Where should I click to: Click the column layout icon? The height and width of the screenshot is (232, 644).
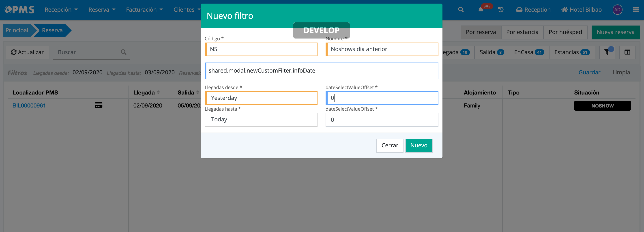click(x=627, y=52)
